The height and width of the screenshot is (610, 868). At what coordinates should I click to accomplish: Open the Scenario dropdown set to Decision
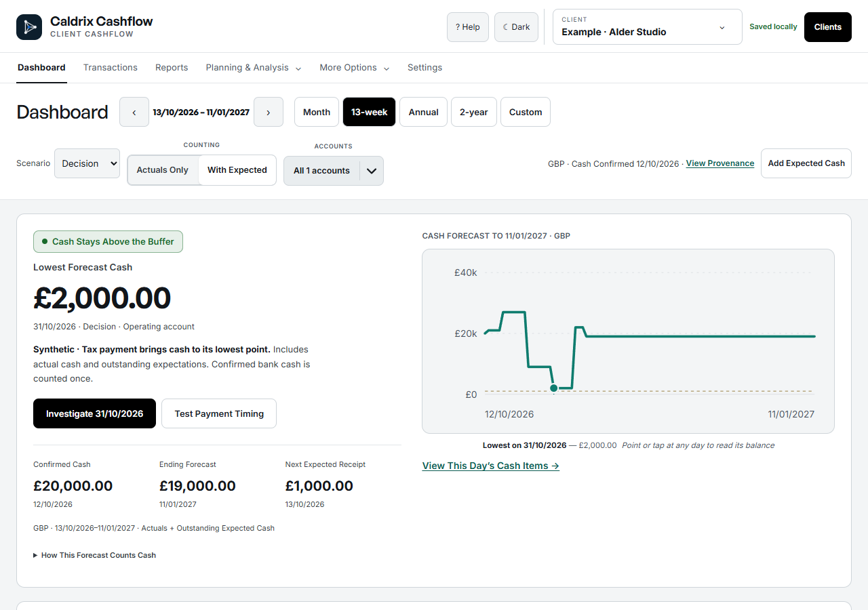point(87,163)
